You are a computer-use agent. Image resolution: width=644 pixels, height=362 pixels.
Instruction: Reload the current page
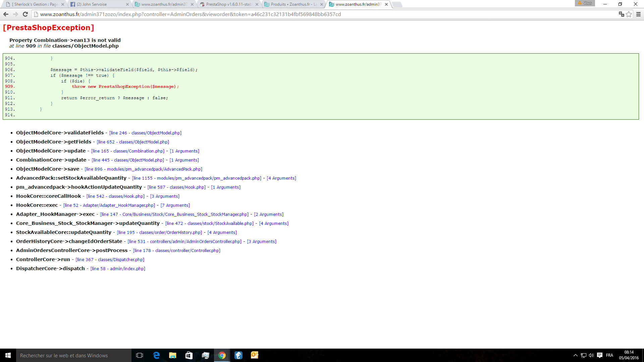pos(25,14)
